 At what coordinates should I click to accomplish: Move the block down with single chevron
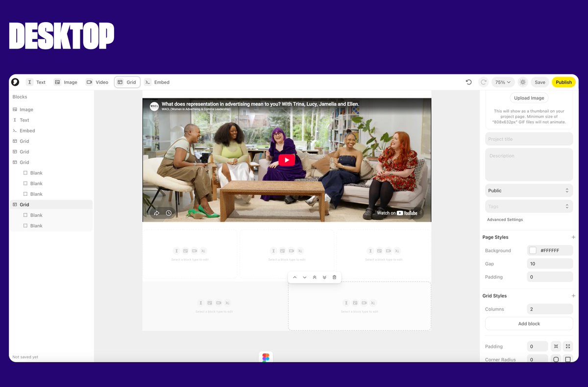tap(304, 277)
